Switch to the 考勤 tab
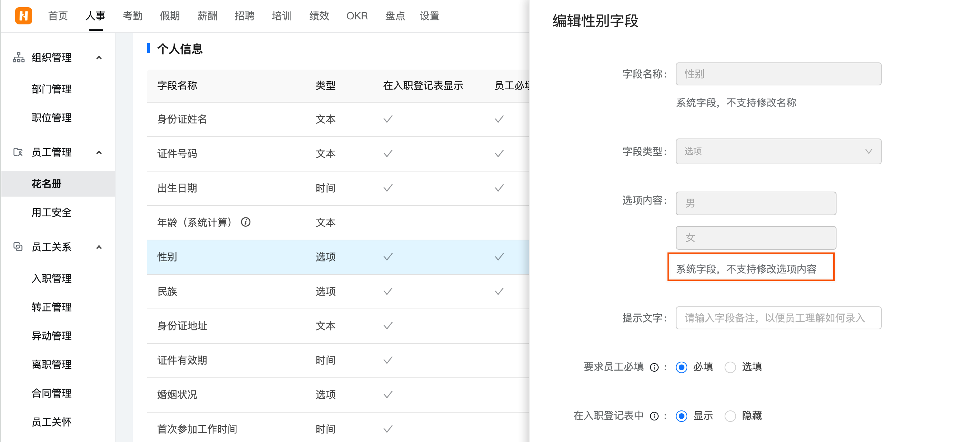This screenshot has height=442, width=980. pos(132,16)
